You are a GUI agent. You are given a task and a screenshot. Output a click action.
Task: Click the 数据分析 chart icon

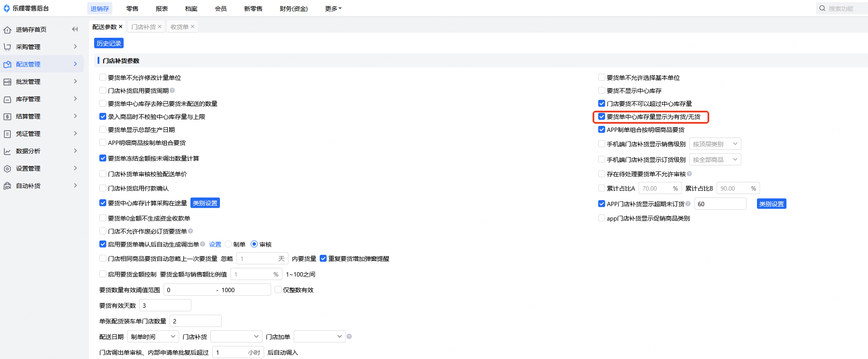[7, 151]
